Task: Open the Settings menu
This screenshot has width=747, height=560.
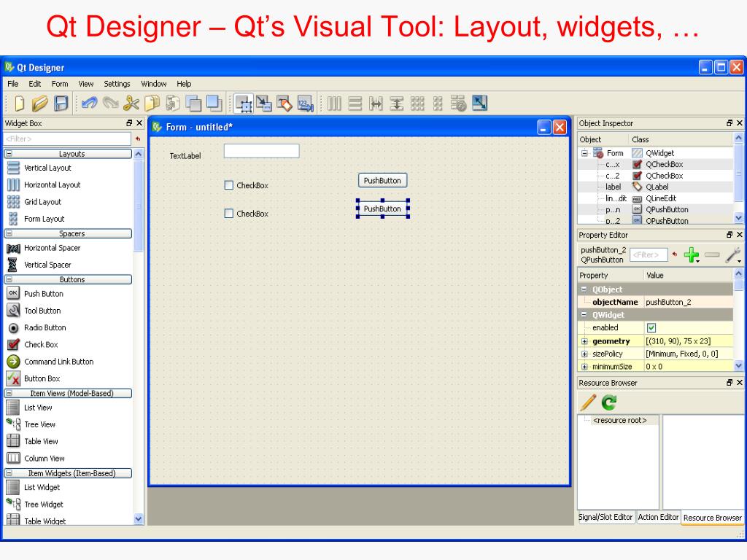Action: tap(117, 84)
